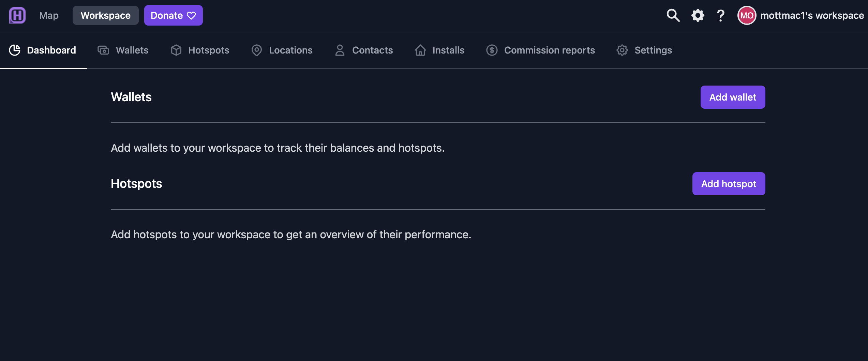
Task: Click the Commission reports dollar icon
Action: click(492, 50)
